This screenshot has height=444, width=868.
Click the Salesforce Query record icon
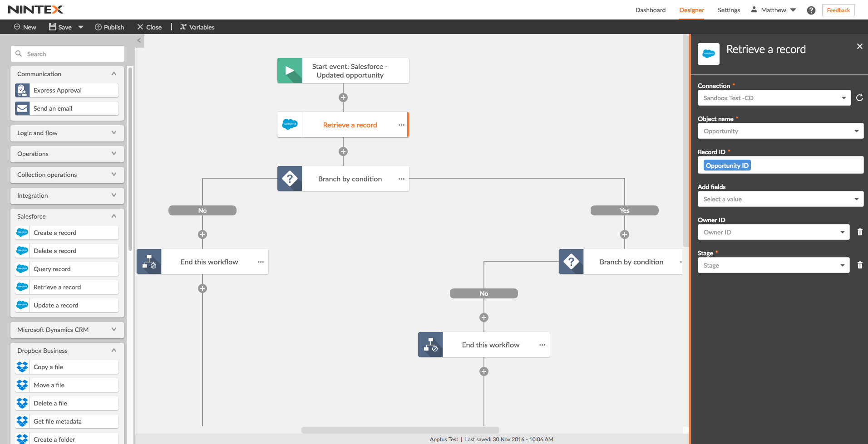[x=22, y=269]
